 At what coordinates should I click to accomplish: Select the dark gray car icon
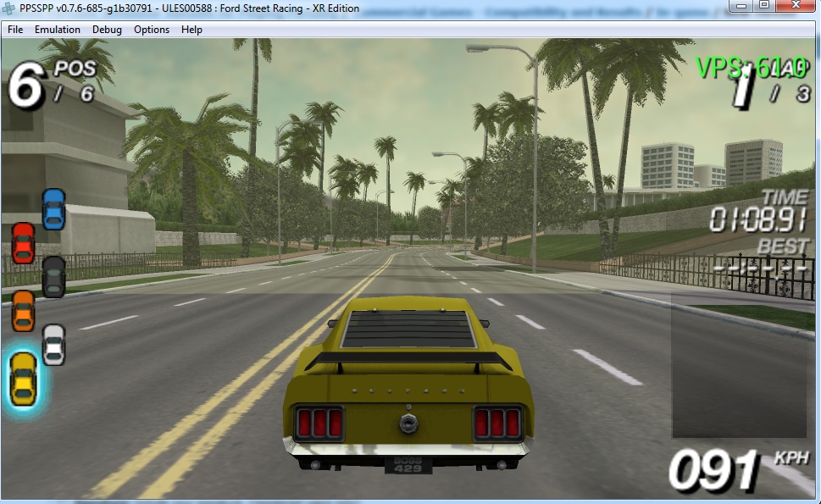pos(53,277)
